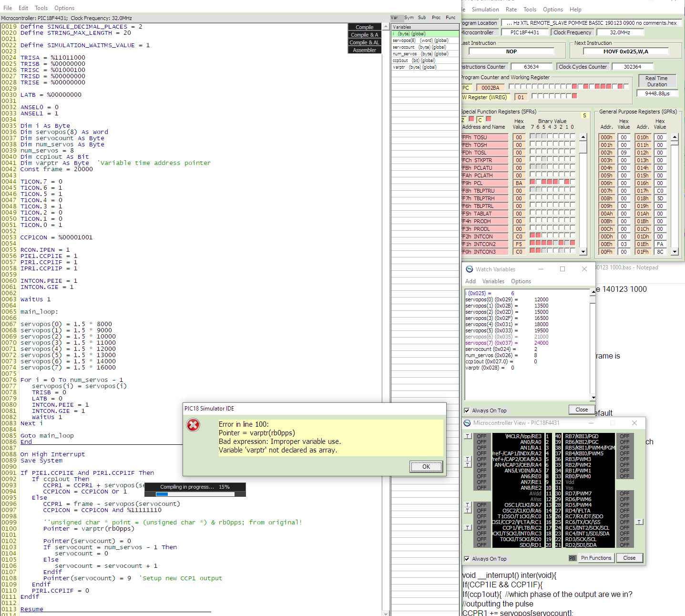685x616 pixels.
Task: Open the Tools menu in the BASIC editor
Action: 41,8
